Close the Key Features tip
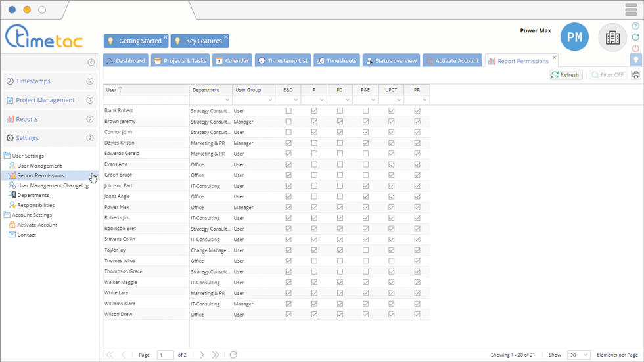This screenshot has height=362, width=644. coord(226,37)
